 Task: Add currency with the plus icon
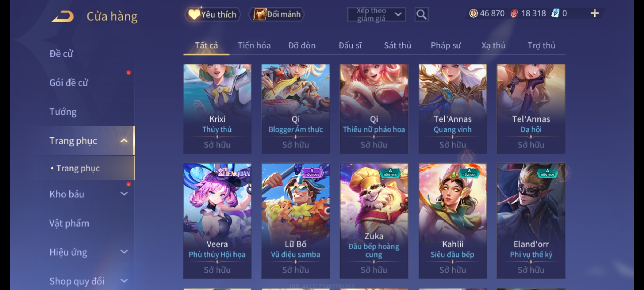(595, 13)
